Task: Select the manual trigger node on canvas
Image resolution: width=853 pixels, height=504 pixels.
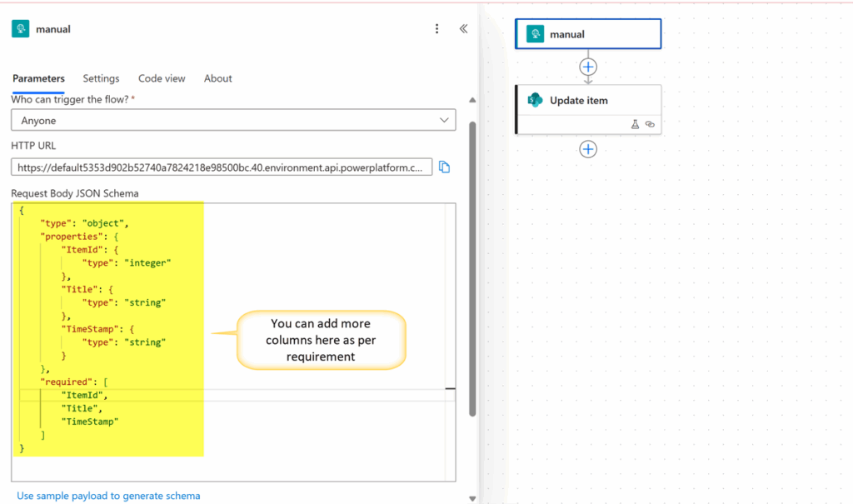Action: 588,34
